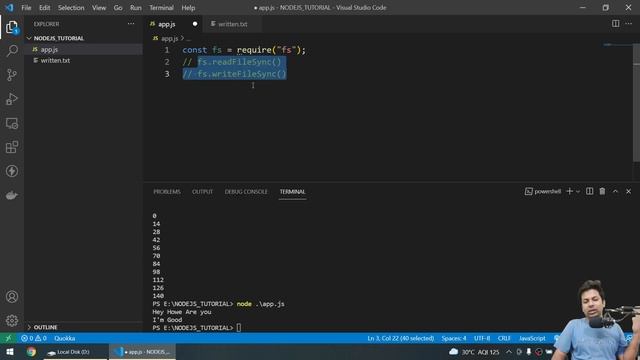The image size is (640, 360).
Task: Click the remote window indicator in the status bar
Action: coord(8,338)
